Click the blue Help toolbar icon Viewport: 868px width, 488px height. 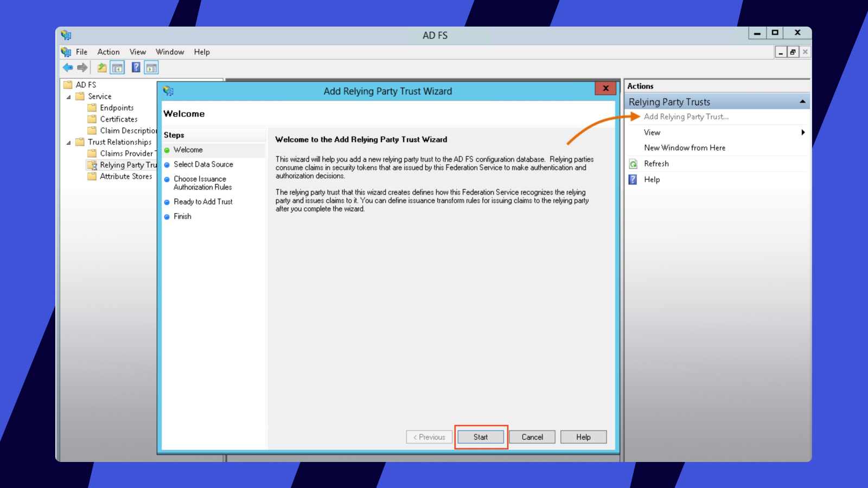click(x=136, y=67)
